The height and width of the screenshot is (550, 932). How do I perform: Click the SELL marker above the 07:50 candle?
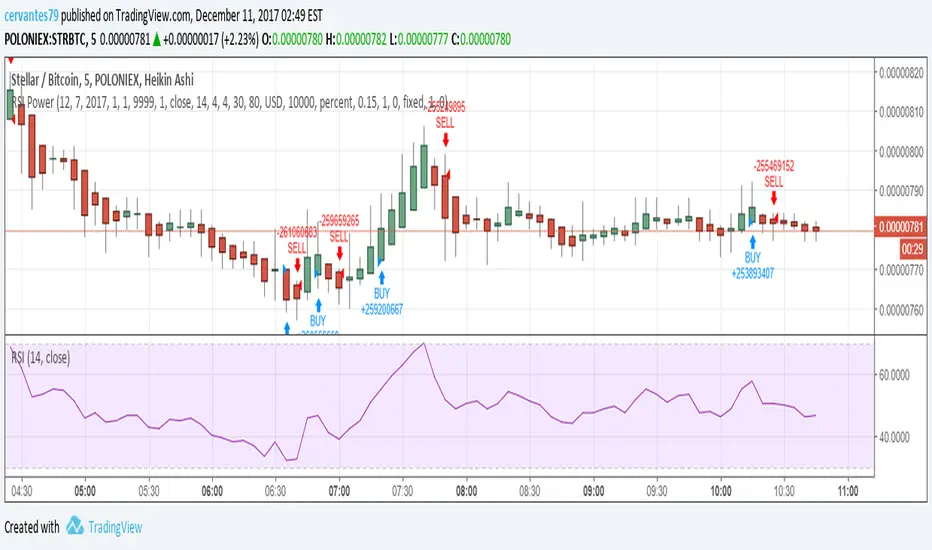[446, 140]
